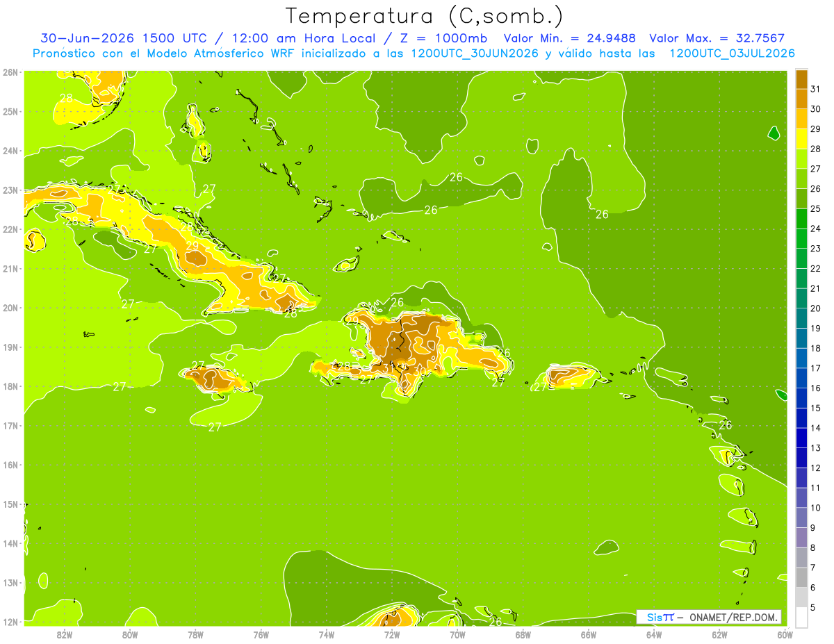Click the 19N latitude axis label
This screenshot has width=834, height=644.
tap(10, 347)
